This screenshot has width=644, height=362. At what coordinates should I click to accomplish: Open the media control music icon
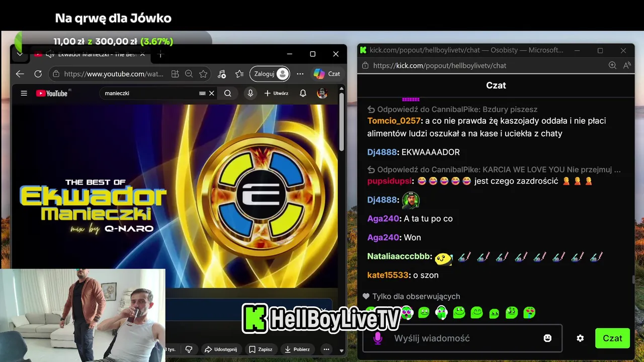coord(222,74)
